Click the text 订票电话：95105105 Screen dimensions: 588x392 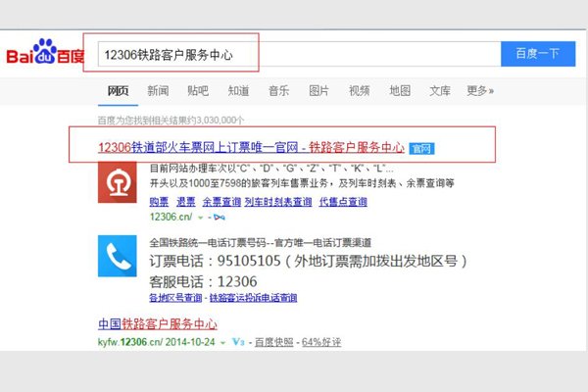(215, 261)
